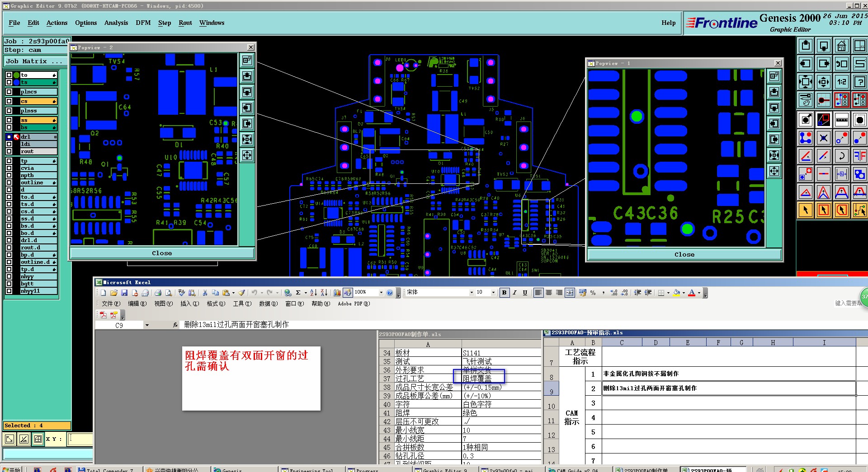Click the pan left view icon
This screenshot has width=868, height=472.
pos(806,64)
